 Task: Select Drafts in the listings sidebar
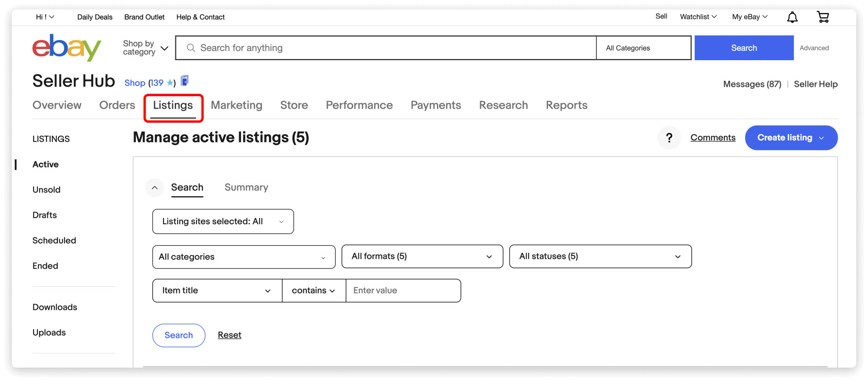tap(44, 215)
